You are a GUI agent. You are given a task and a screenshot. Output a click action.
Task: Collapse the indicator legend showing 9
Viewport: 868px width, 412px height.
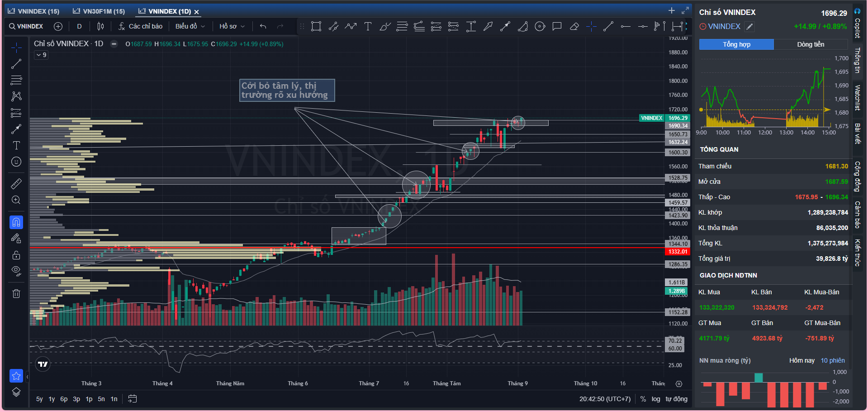click(x=41, y=55)
